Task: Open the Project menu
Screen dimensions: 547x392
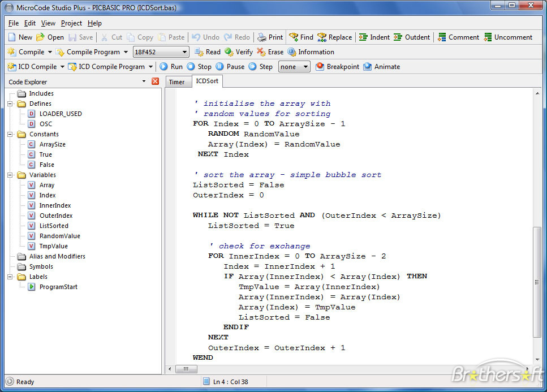Action: coord(71,23)
